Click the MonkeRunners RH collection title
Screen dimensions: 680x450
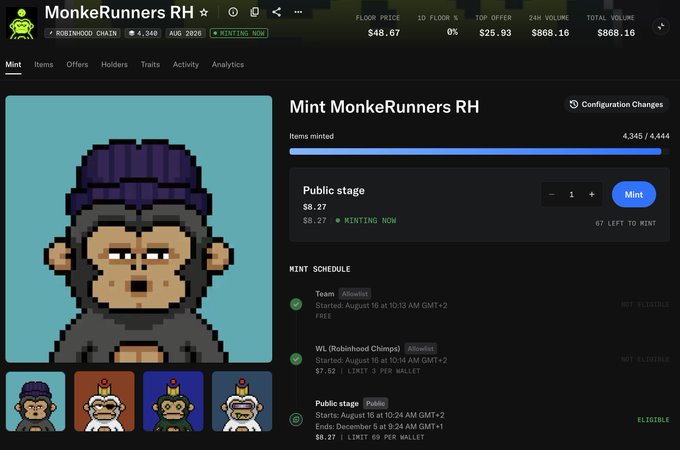tap(119, 12)
